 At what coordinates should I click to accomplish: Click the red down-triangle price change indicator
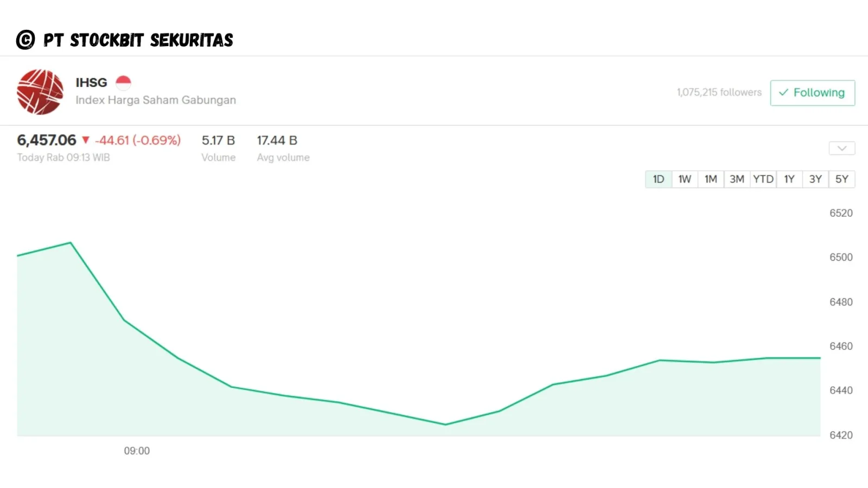(x=85, y=140)
